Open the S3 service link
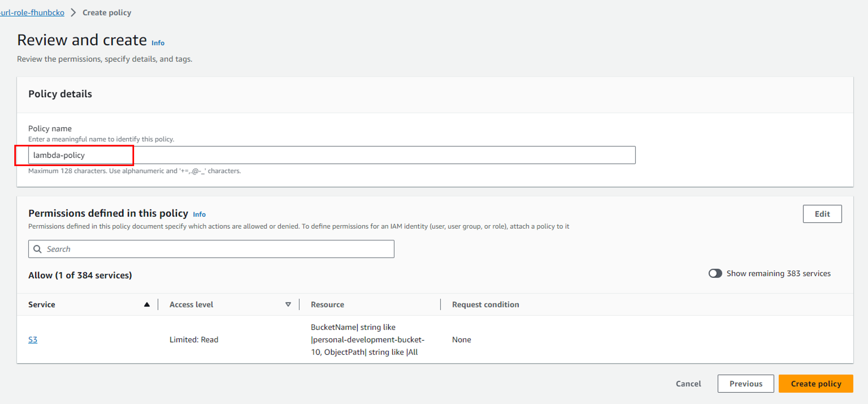868x404 pixels. pos(33,340)
